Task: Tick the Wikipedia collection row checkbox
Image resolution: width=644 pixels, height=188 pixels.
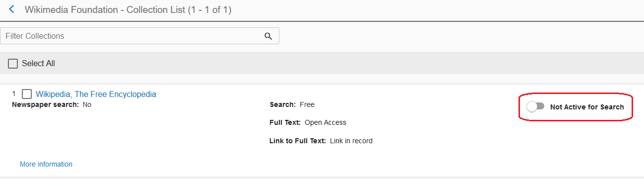Action: point(27,94)
